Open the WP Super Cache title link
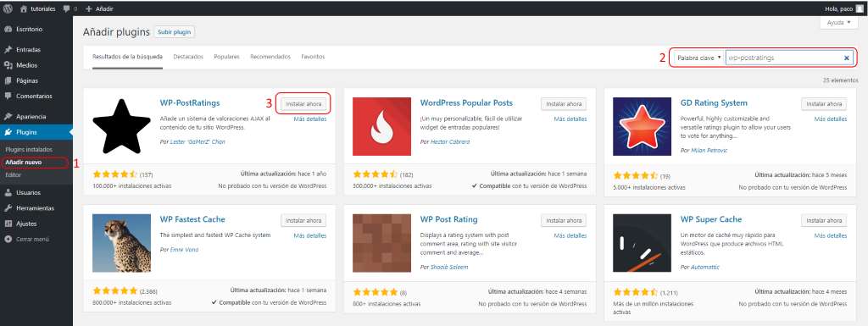This screenshot has width=868, height=326. pyautogui.click(x=711, y=219)
